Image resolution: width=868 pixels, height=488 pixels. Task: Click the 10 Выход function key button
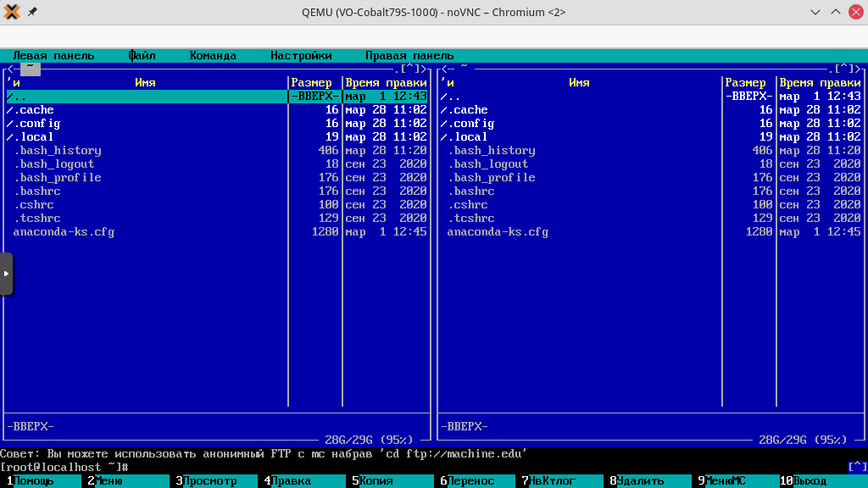824,481
